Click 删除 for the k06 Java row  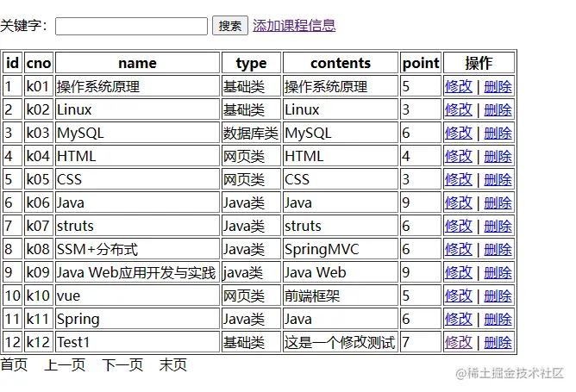pos(498,202)
